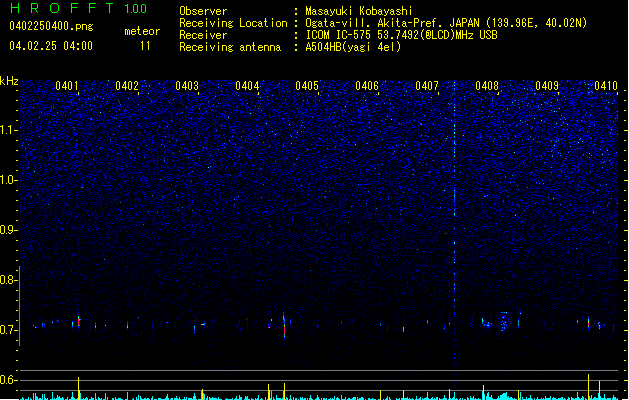The image size is (629, 400).
Task: Click the kHz axis unit label
Action: coord(9,81)
